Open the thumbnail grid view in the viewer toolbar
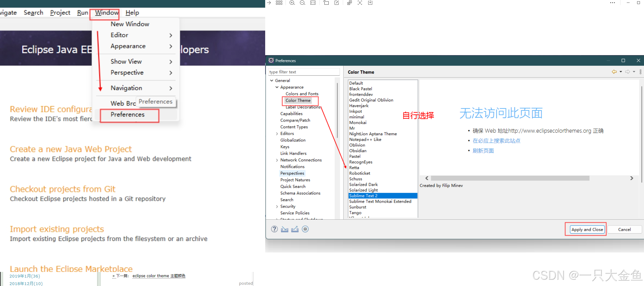The image size is (644, 286). click(x=279, y=3)
